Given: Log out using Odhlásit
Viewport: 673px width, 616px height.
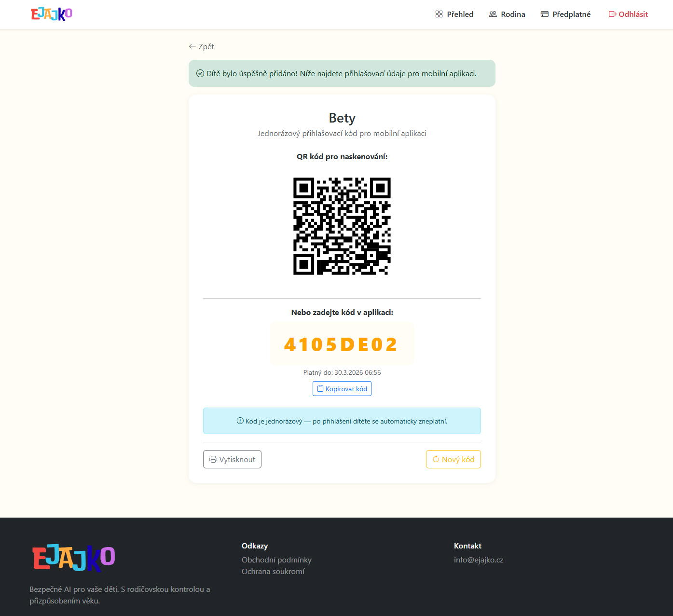Looking at the screenshot, I should pos(633,14).
